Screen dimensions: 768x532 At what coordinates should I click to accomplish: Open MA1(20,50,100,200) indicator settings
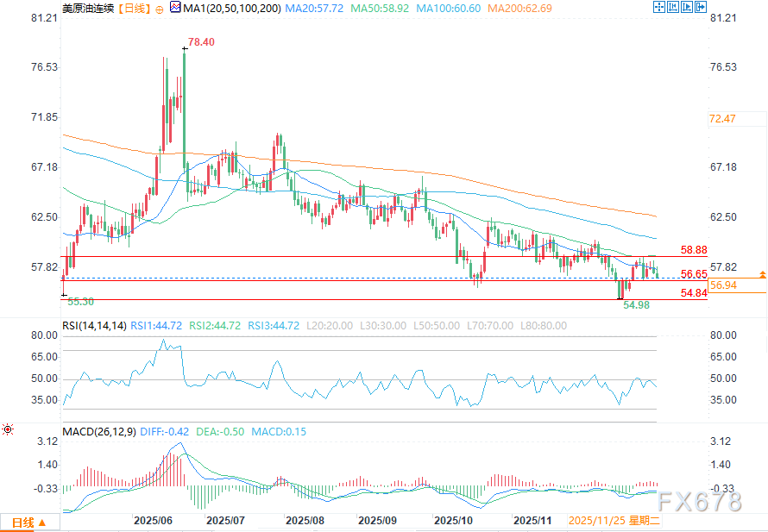click(231, 9)
